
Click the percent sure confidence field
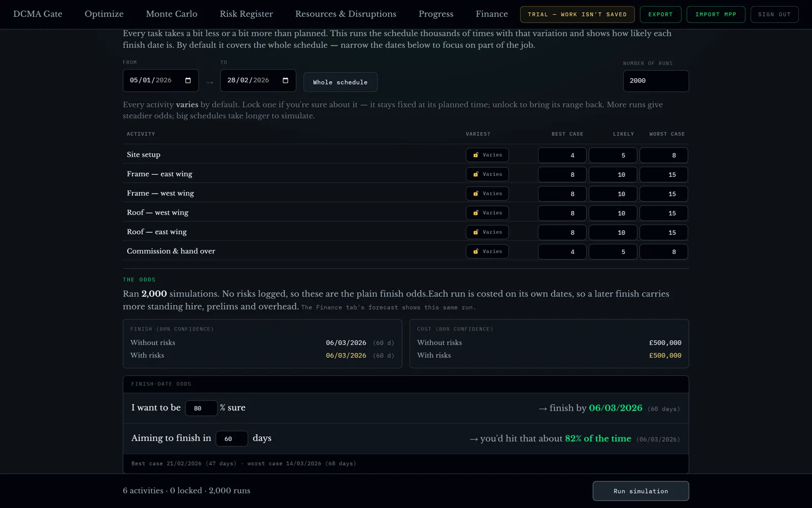tap(201, 408)
